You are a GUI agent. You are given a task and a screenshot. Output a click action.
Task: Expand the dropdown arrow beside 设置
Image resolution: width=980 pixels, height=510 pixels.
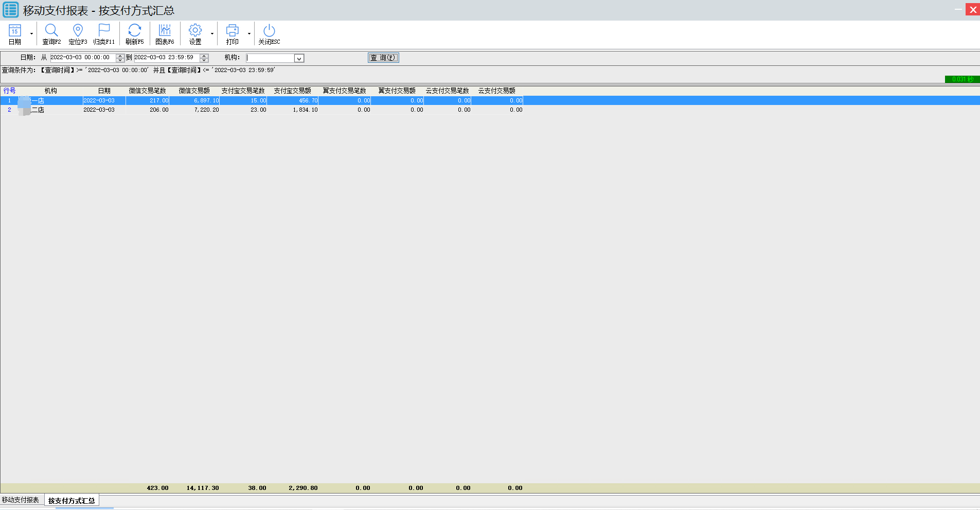pos(212,34)
